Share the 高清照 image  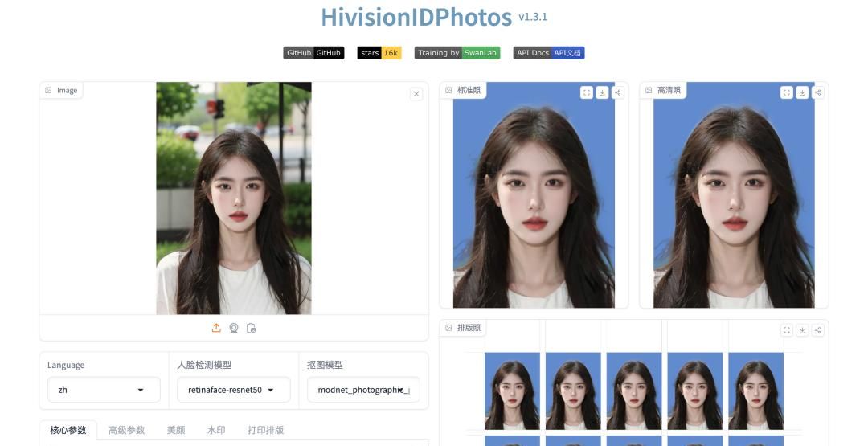[x=817, y=93]
